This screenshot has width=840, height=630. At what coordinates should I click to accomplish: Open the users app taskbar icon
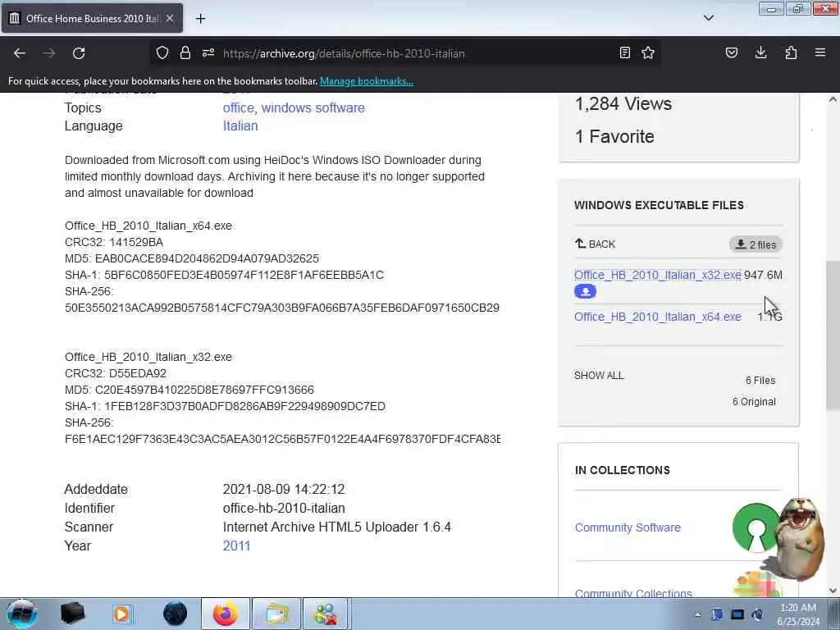(326, 614)
